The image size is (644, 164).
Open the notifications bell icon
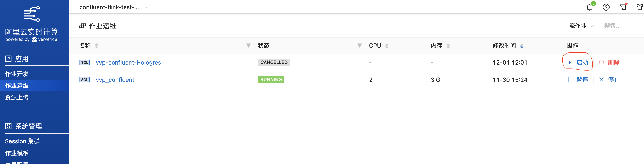click(589, 7)
